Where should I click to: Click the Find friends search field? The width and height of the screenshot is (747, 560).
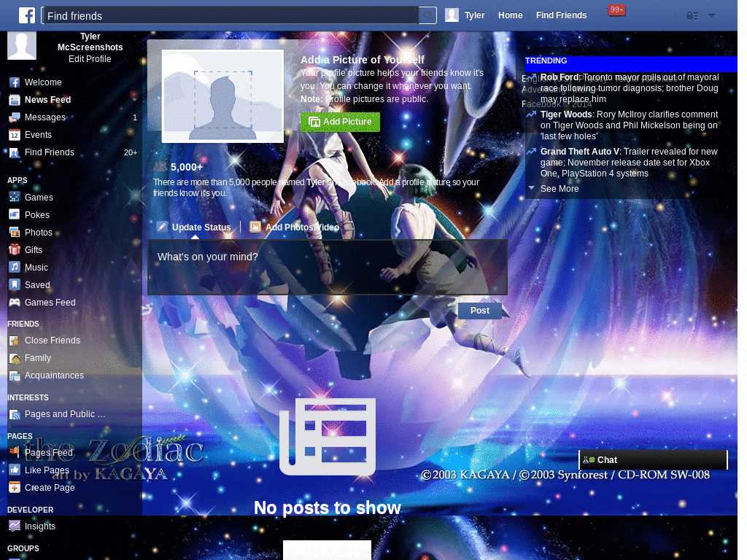231,16
